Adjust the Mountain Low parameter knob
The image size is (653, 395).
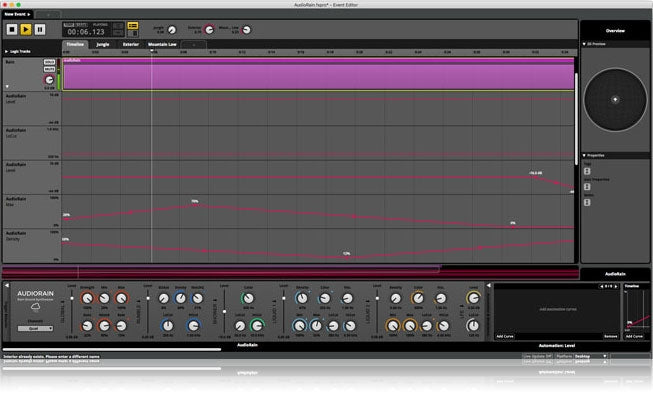click(247, 30)
